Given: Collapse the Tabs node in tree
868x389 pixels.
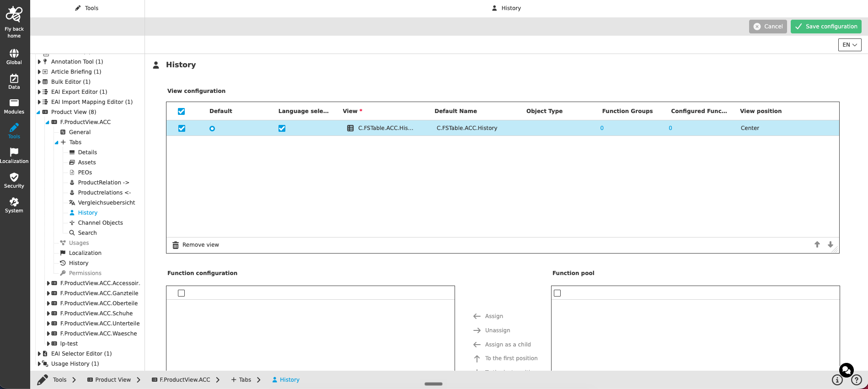Looking at the screenshot, I should point(57,142).
